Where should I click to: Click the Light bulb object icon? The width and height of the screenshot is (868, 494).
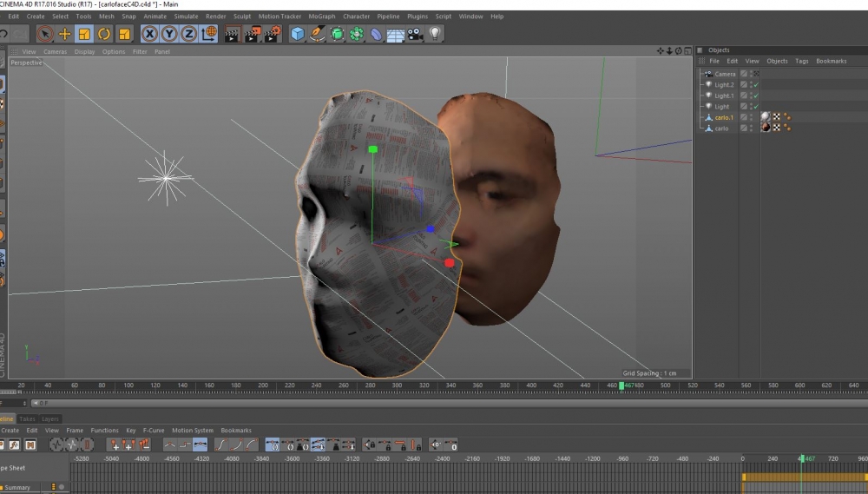pyautogui.click(x=435, y=34)
